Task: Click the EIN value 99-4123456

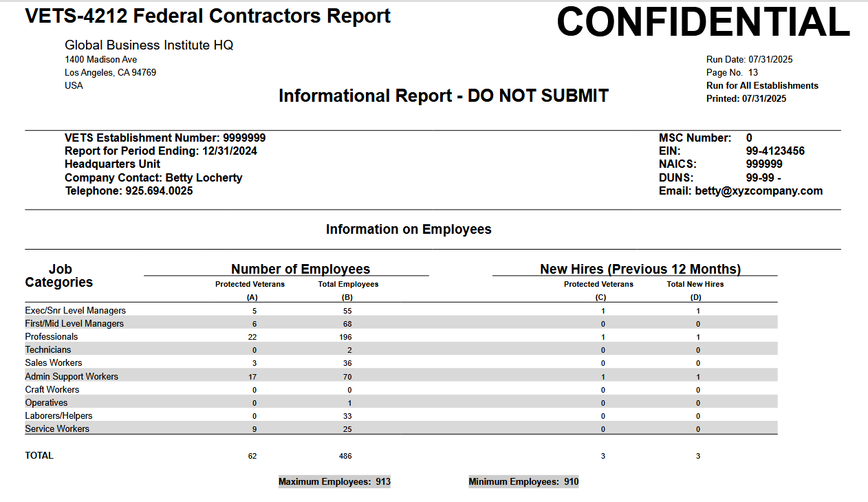Action: pyautogui.click(x=775, y=151)
